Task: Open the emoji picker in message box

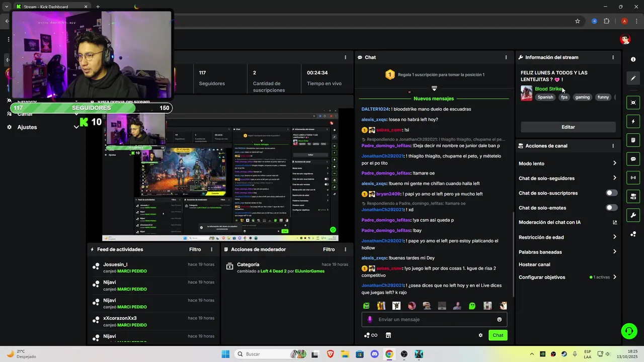Action: (499, 319)
